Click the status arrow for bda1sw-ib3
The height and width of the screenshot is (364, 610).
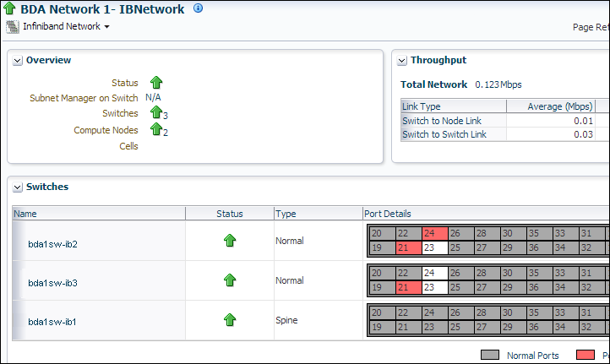pyautogui.click(x=230, y=280)
